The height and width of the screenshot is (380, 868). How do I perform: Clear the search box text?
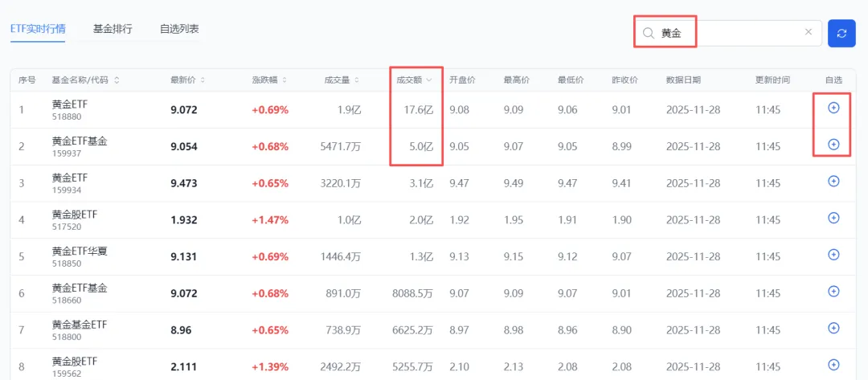pyautogui.click(x=808, y=33)
